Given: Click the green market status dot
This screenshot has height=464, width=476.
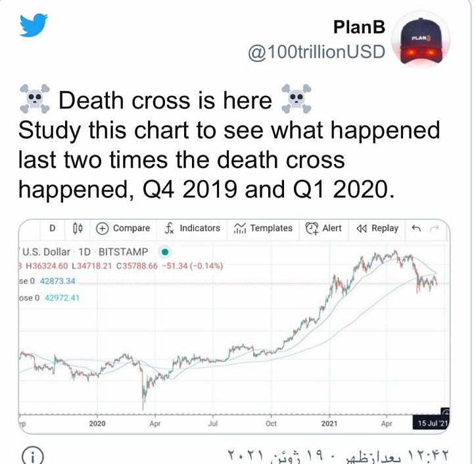Looking at the screenshot, I should pyautogui.click(x=165, y=251).
